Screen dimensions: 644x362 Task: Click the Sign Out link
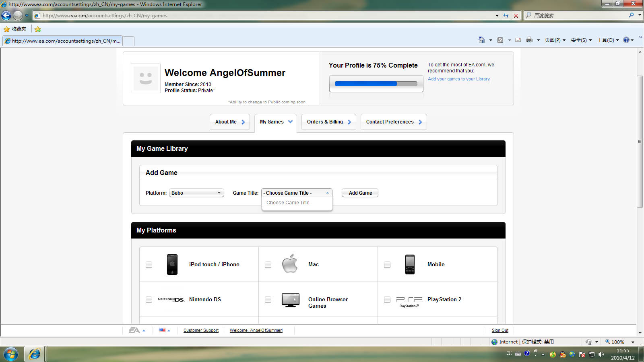tap(500, 330)
